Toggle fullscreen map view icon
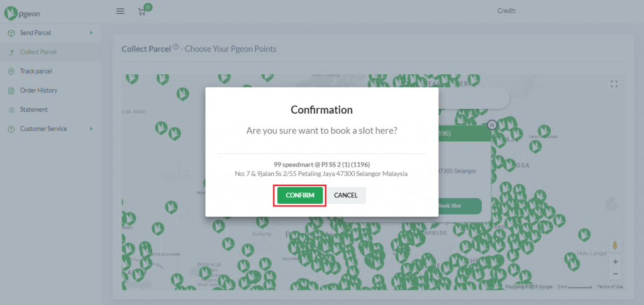 614,84
